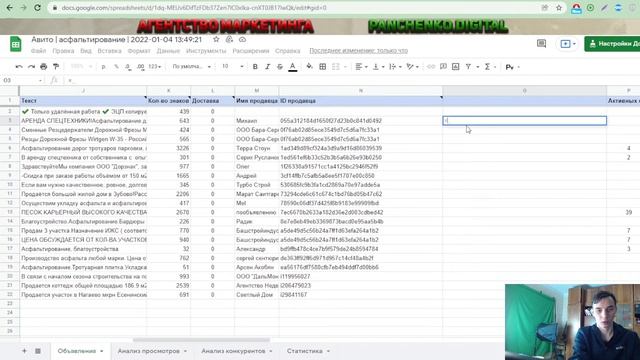
Task: Open the Файл menu
Action: 38,51
